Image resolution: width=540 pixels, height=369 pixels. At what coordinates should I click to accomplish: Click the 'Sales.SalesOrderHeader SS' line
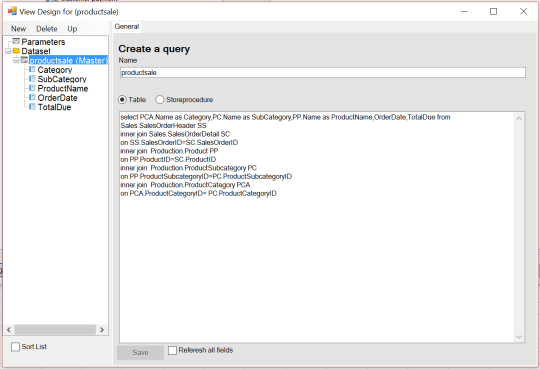click(163, 125)
